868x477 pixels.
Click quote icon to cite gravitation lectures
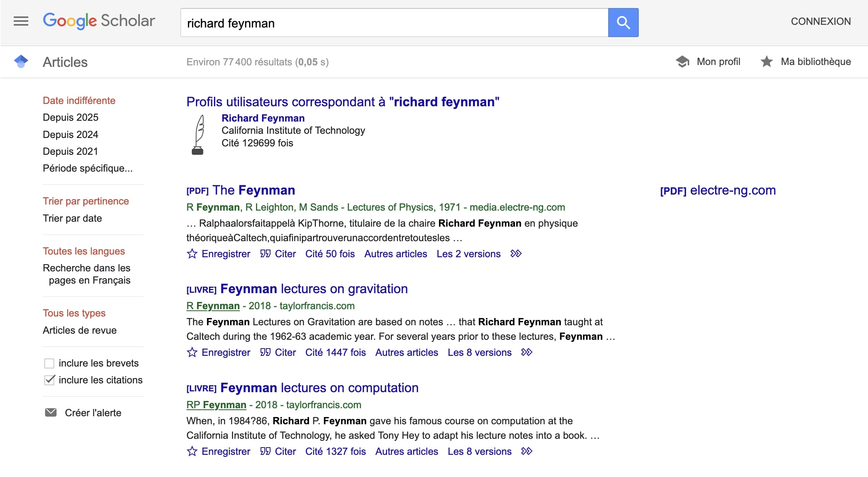(x=265, y=352)
